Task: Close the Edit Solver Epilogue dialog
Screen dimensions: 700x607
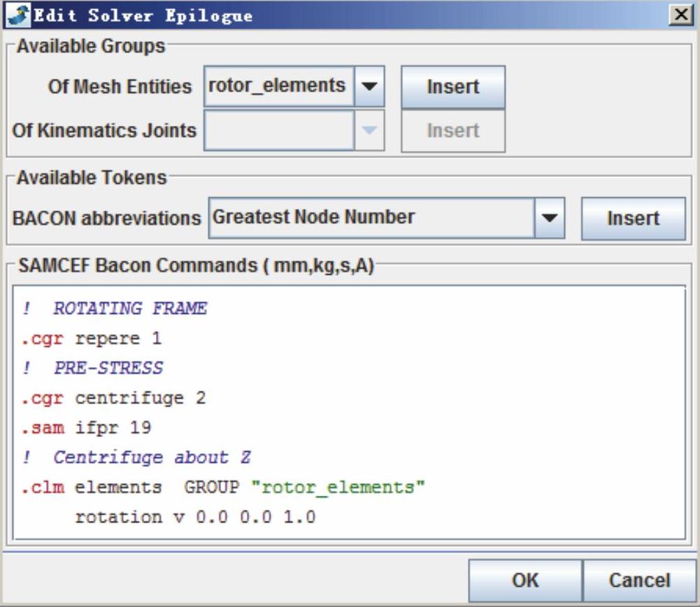Action: [679, 15]
